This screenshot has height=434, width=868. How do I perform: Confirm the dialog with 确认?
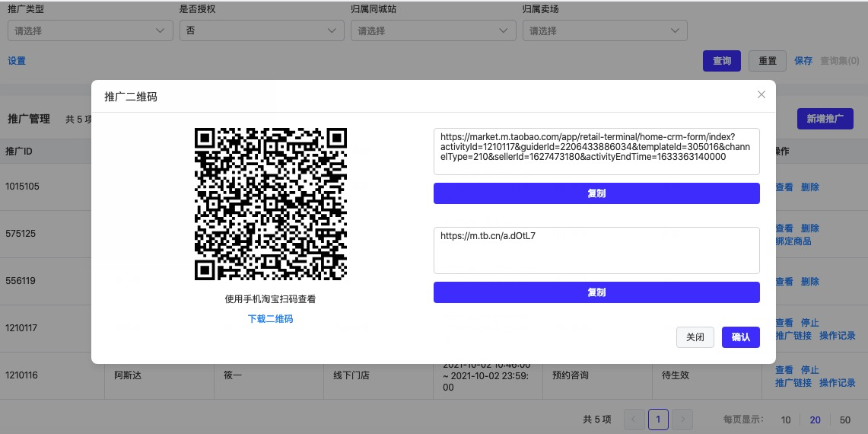coord(741,337)
